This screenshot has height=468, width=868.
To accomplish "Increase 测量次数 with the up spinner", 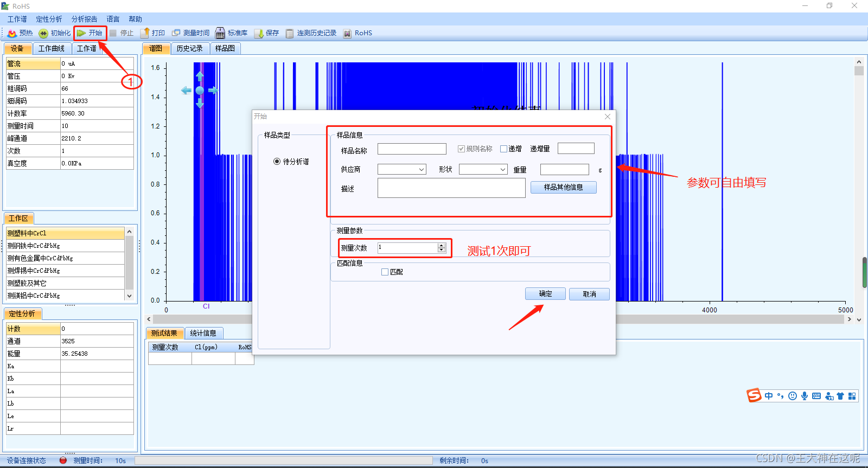I will (x=442, y=245).
